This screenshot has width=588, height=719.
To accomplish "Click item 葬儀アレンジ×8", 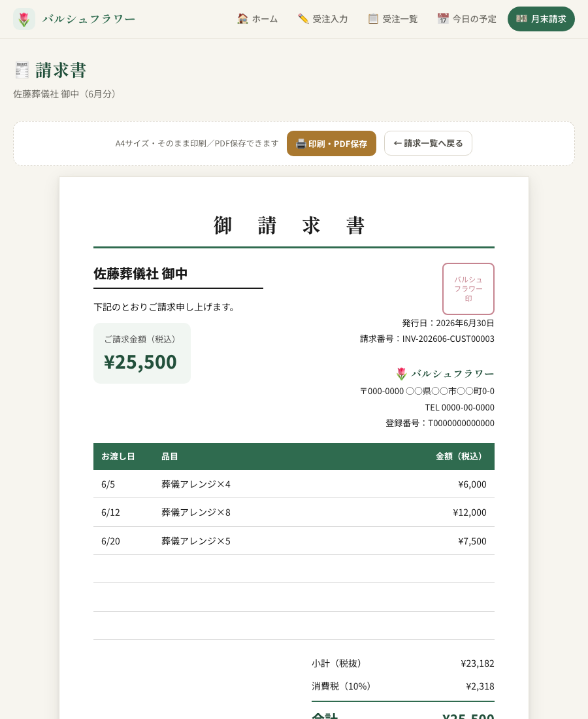I will coord(196,512).
